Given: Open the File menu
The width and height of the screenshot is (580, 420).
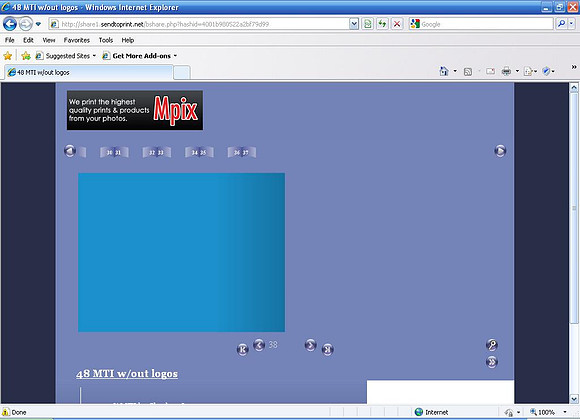Looking at the screenshot, I should (10, 40).
